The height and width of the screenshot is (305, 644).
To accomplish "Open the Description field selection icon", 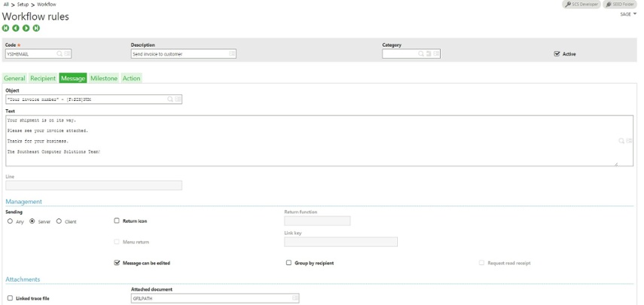I will click(x=232, y=54).
